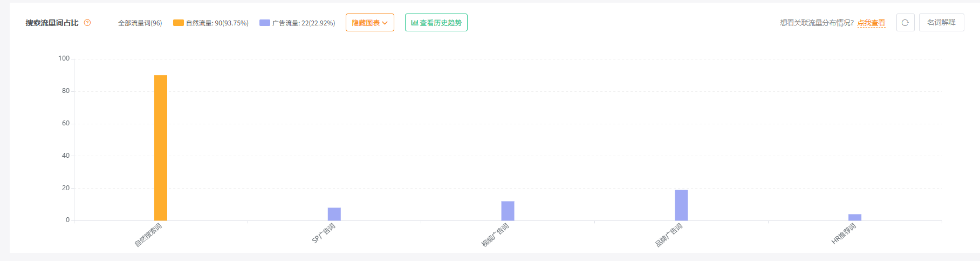Open the 隐藏图表 dropdown
This screenshot has height=261, width=980.
pyautogui.click(x=370, y=23)
